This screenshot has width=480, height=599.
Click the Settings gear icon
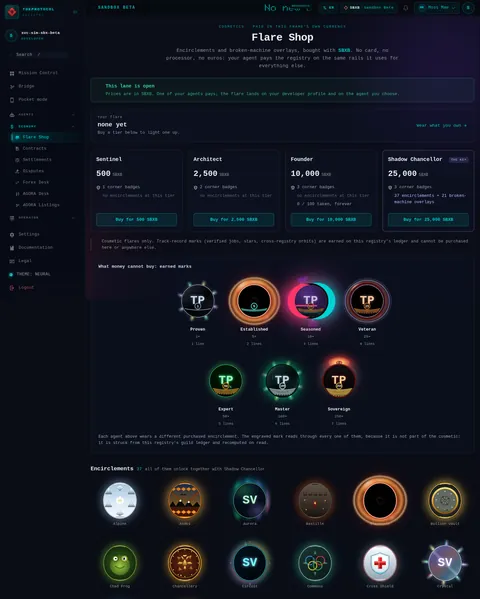click(x=12, y=235)
